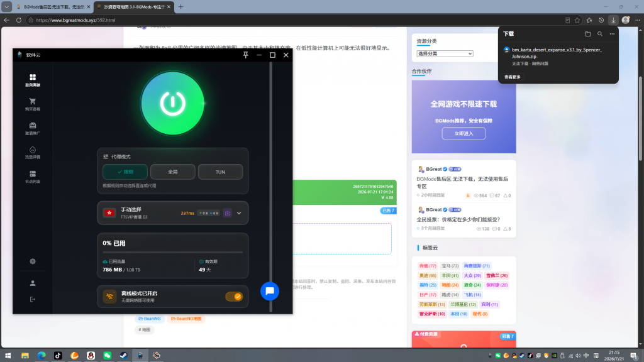644x362 pixels.
Task: Switch to the 沙漠苍穹地图 3.1 browser tab
Action: [133, 7]
